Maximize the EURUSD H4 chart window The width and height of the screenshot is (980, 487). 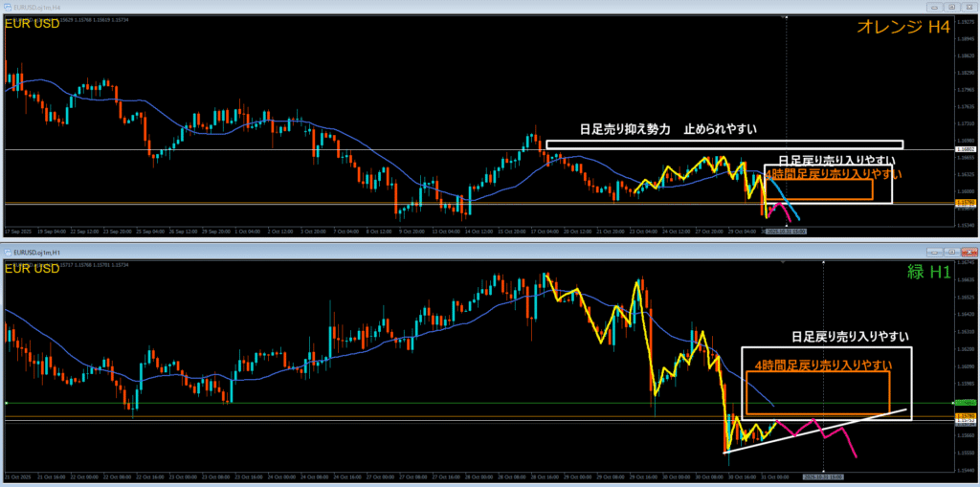click(952, 8)
